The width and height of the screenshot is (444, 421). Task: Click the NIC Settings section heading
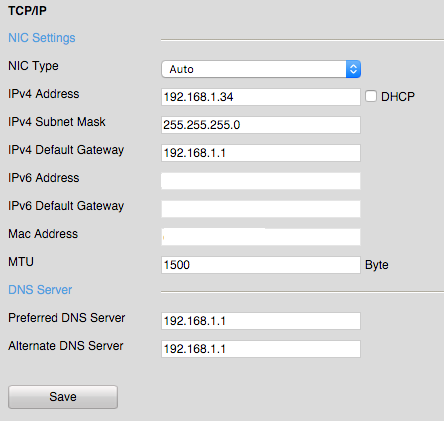point(42,38)
